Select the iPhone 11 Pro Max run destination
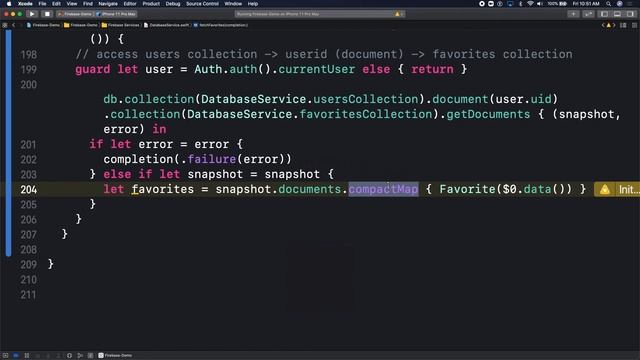Screen dimensions: 640x360 (116, 14)
